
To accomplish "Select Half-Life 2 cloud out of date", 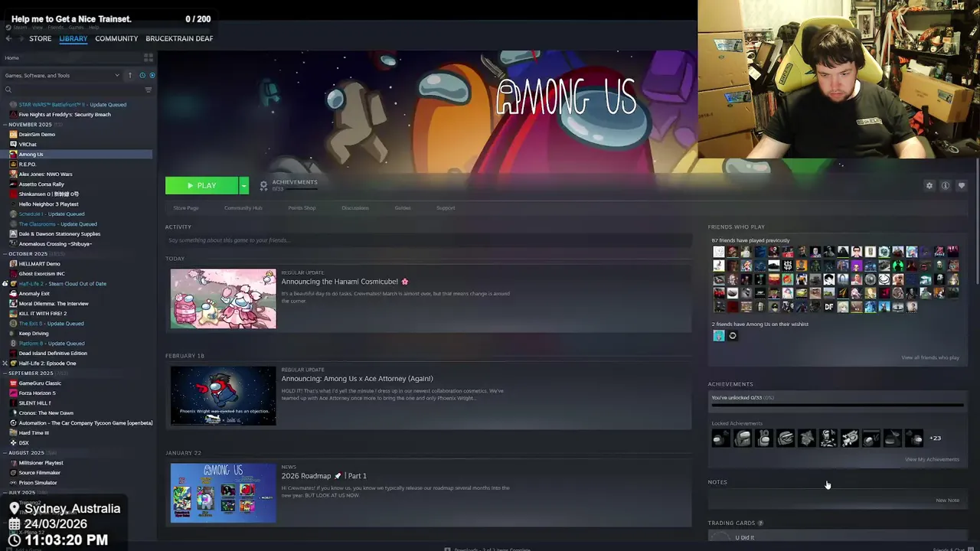I will (x=62, y=283).
